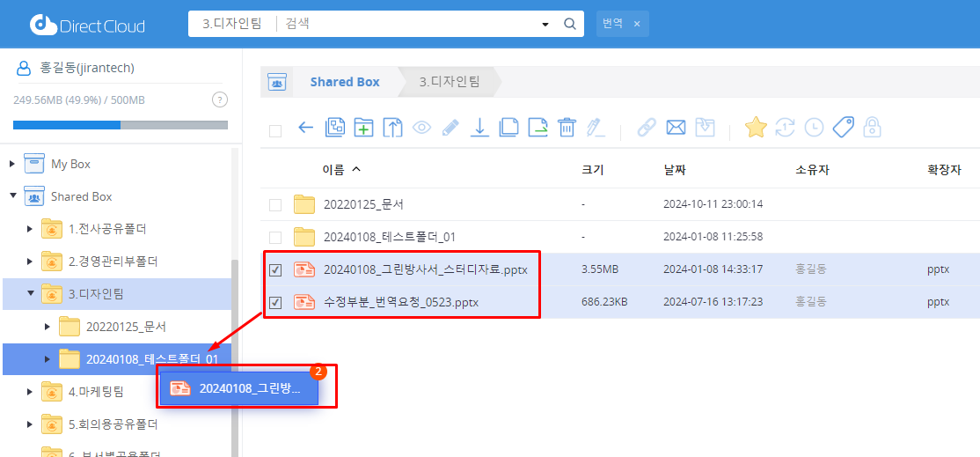Click the back arrow in toolbar
The image size is (980, 457).
click(305, 128)
